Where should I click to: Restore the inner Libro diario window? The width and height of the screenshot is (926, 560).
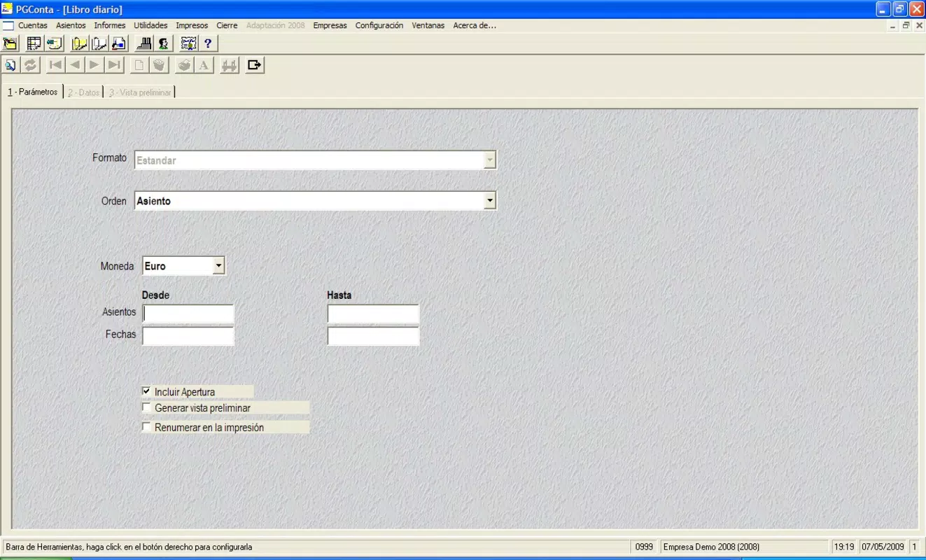point(906,25)
